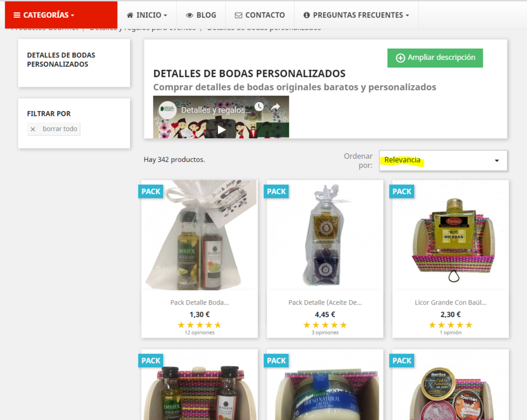The height and width of the screenshot is (420, 527).
Task: Open the Blog menu item
Action: pyautogui.click(x=201, y=15)
